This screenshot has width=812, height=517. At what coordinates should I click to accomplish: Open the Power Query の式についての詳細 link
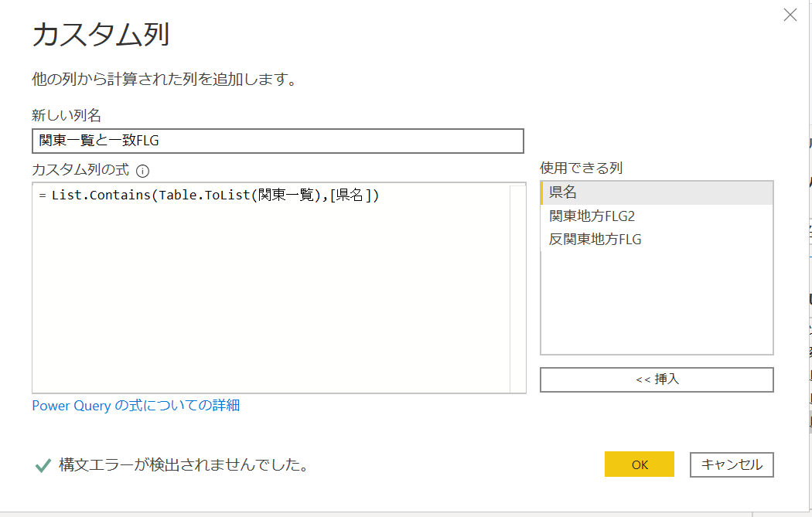coord(135,405)
